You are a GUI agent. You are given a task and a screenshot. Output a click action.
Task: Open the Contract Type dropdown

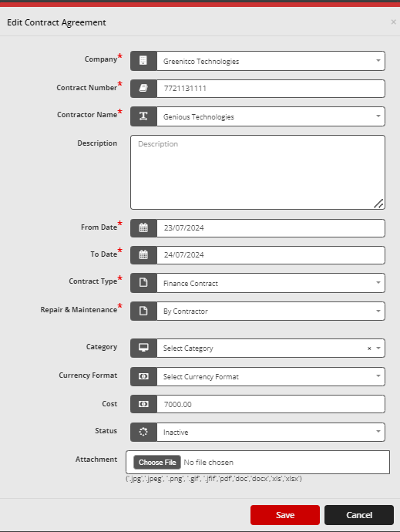point(271,283)
